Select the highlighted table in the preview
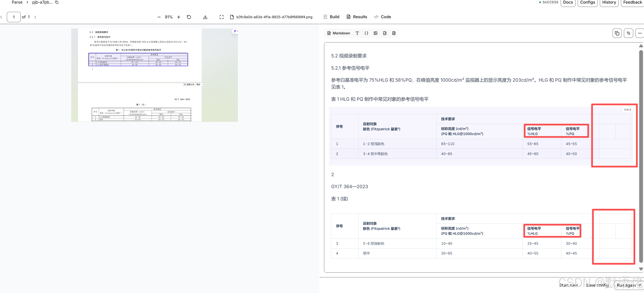 [138, 60]
